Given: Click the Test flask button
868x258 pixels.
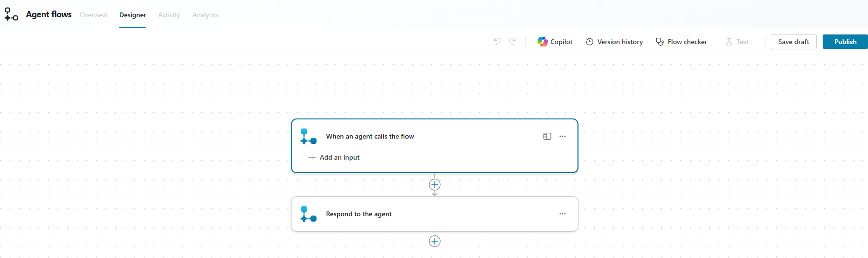Looking at the screenshot, I should (737, 42).
